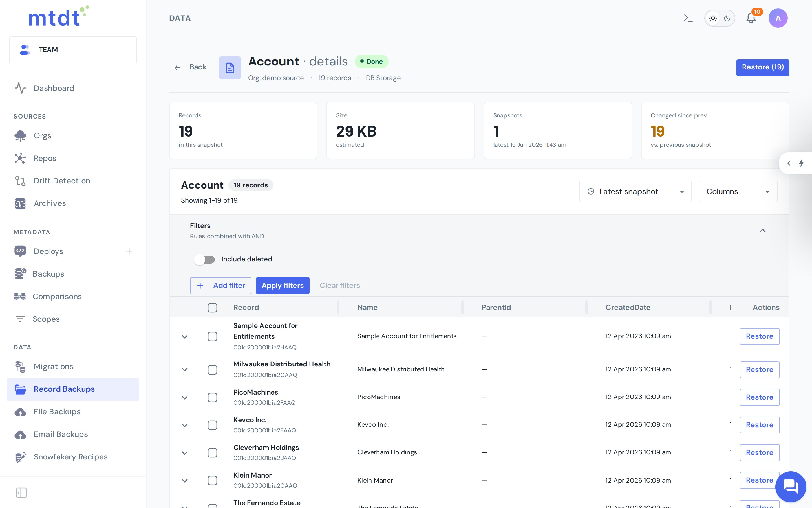Image resolution: width=812 pixels, height=508 pixels.
Task: Open user avatar A menu
Action: coord(778,18)
